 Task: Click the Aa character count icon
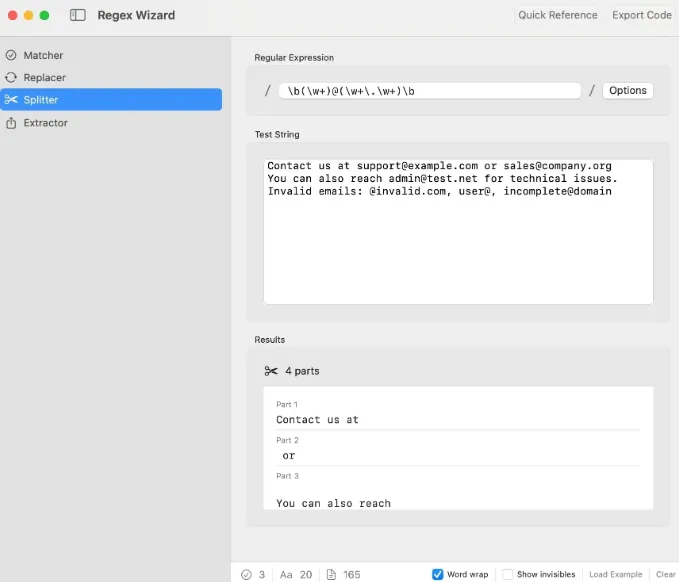tap(286, 575)
